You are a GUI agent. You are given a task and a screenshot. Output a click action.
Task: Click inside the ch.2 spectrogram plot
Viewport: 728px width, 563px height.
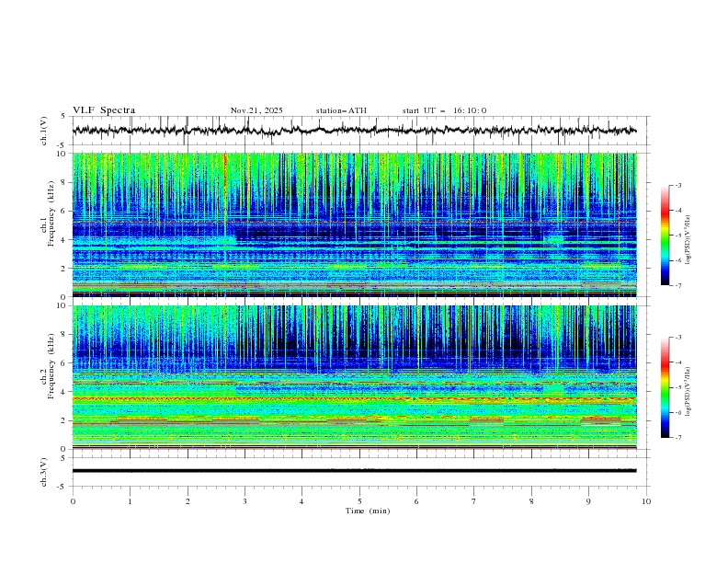click(x=355, y=377)
